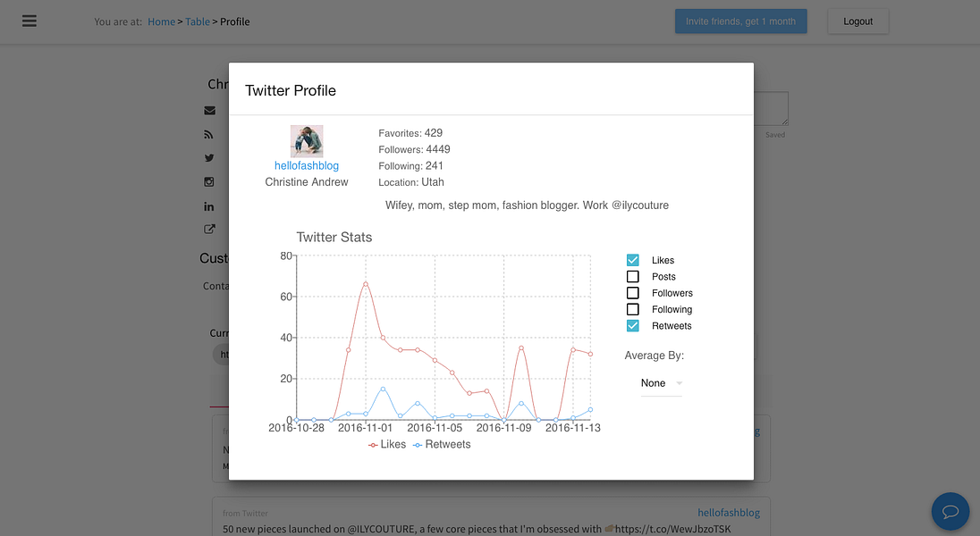
Task: Click the Instagram icon in sidebar
Action: point(208,181)
